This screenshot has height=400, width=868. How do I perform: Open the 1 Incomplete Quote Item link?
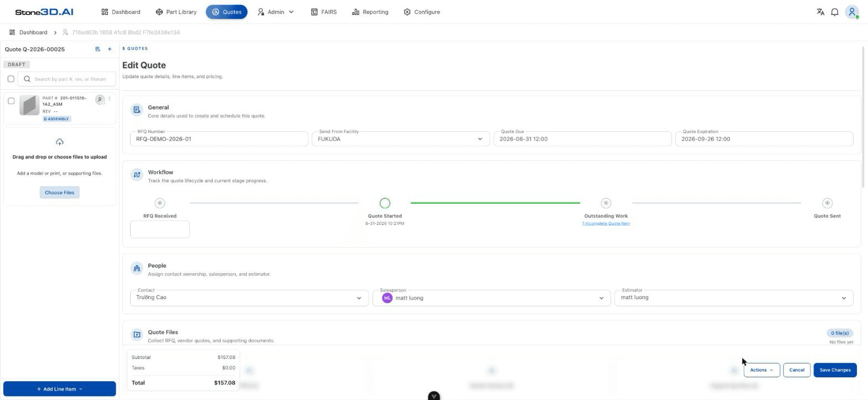click(606, 223)
